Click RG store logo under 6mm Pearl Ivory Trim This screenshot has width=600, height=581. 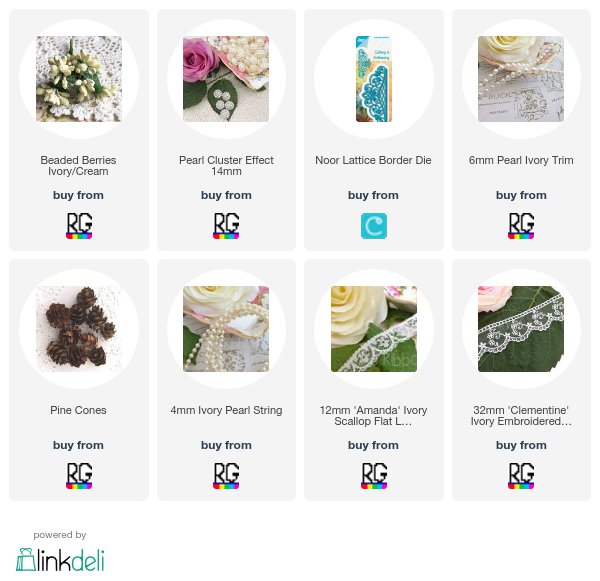point(521,226)
